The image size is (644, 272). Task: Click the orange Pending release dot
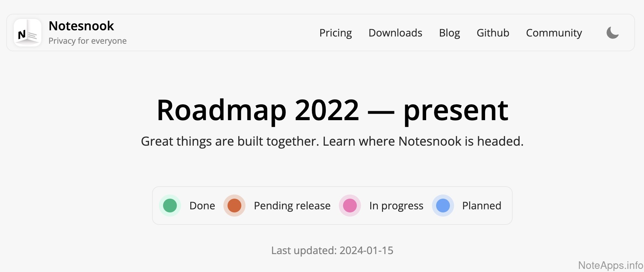point(234,206)
